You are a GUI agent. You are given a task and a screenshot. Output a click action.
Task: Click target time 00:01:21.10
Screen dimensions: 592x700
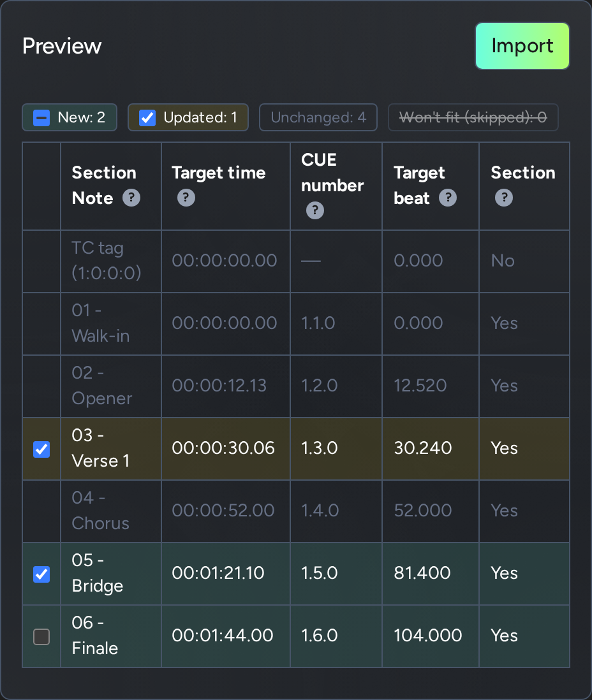(218, 573)
